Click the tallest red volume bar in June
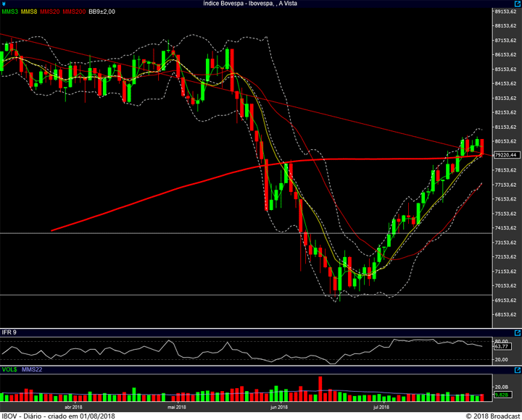 pyautogui.click(x=320, y=389)
